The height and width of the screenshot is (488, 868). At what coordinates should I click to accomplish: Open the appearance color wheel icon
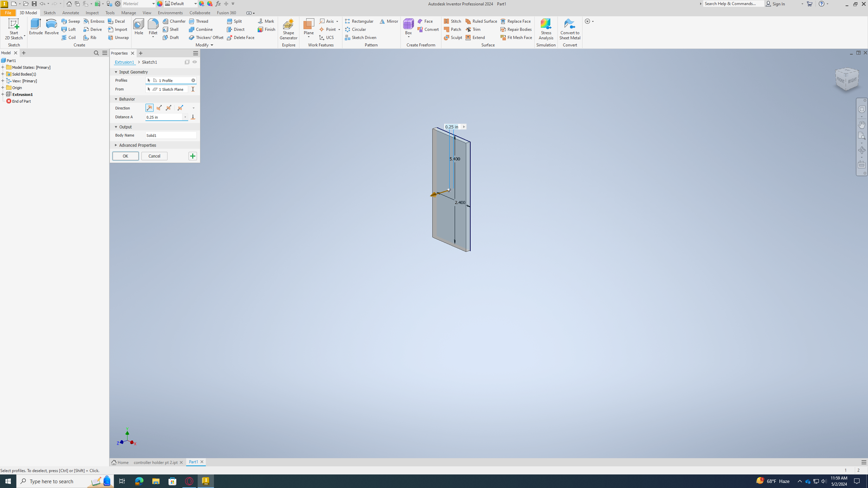pyautogui.click(x=160, y=4)
